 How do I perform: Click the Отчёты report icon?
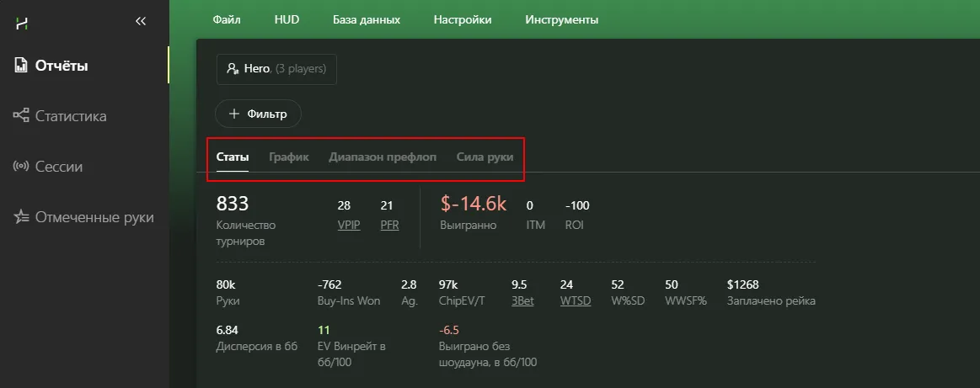pos(22,66)
